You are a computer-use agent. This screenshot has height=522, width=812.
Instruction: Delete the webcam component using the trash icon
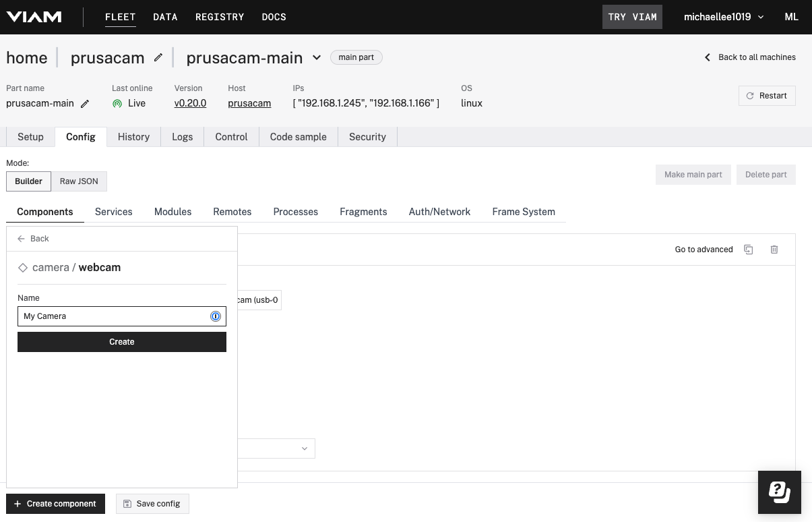pos(774,250)
